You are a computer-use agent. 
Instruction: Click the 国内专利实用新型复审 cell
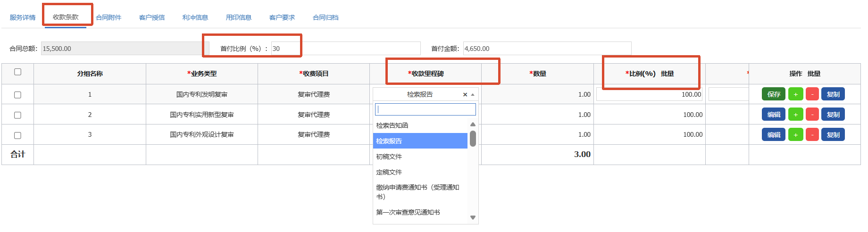click(202, 115)
